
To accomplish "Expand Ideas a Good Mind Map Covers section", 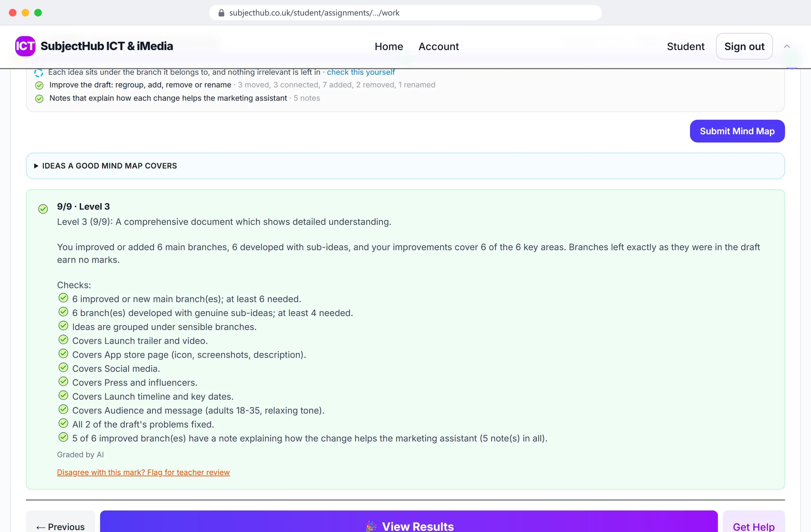I will click(x=405, y=166).
